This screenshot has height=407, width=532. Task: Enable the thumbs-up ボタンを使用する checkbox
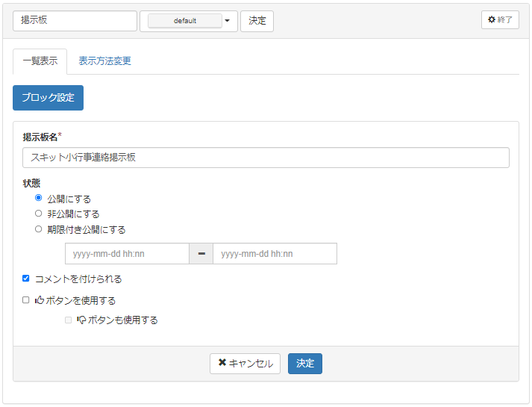click(26, 300)
